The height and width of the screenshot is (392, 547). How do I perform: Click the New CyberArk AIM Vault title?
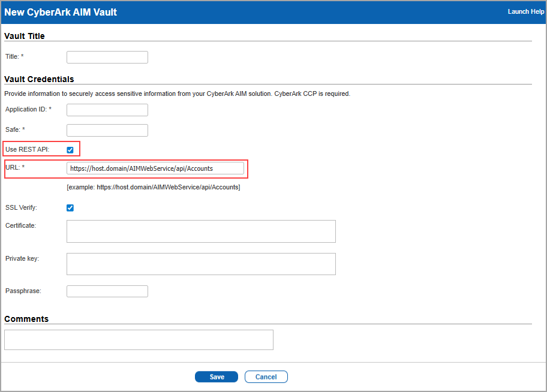(x=61, y=12)
